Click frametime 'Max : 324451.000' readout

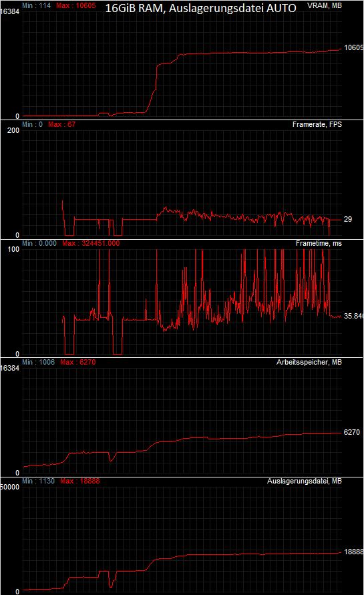tap(91, 244)
